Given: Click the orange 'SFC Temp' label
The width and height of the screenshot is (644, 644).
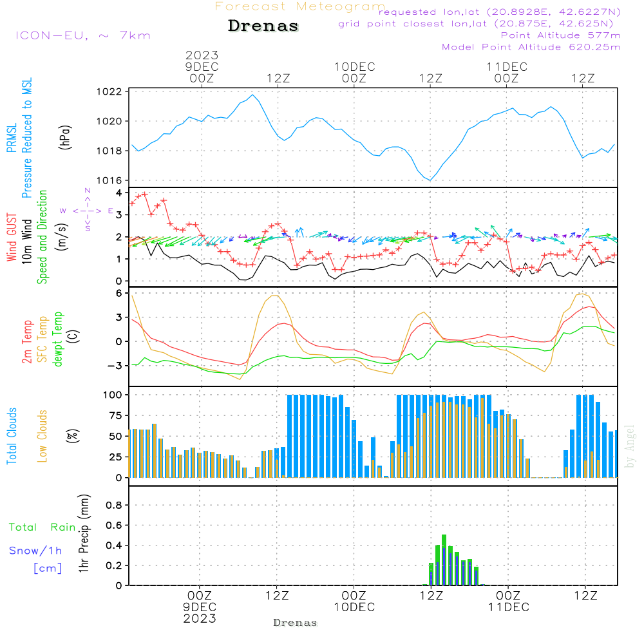Looking at the screenshot, I should [43, 339].
